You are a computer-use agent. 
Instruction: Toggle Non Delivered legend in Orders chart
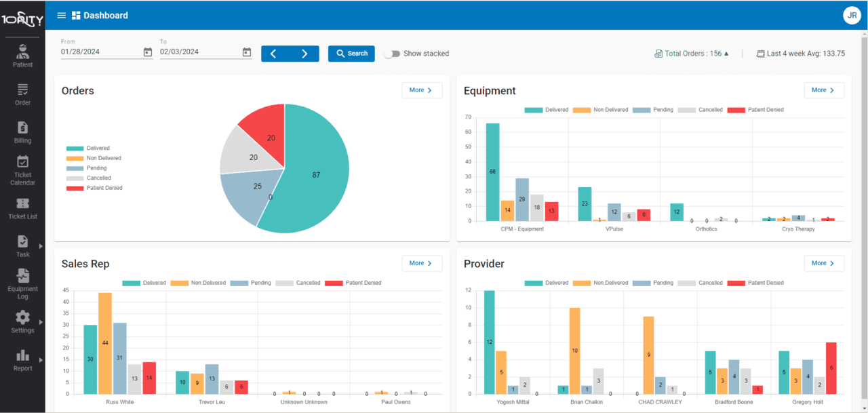tap(94, 158)
